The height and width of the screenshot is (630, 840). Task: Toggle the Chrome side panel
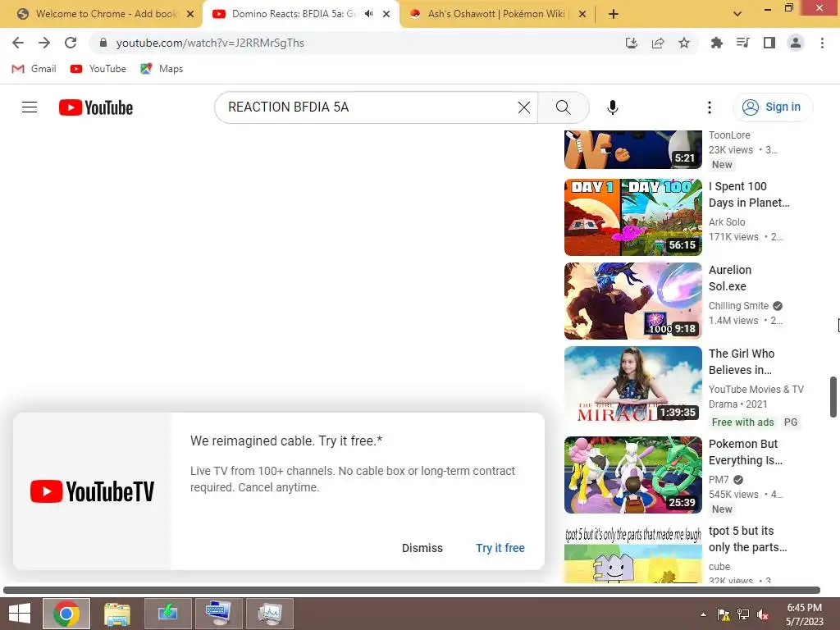[x=769, y=43]
